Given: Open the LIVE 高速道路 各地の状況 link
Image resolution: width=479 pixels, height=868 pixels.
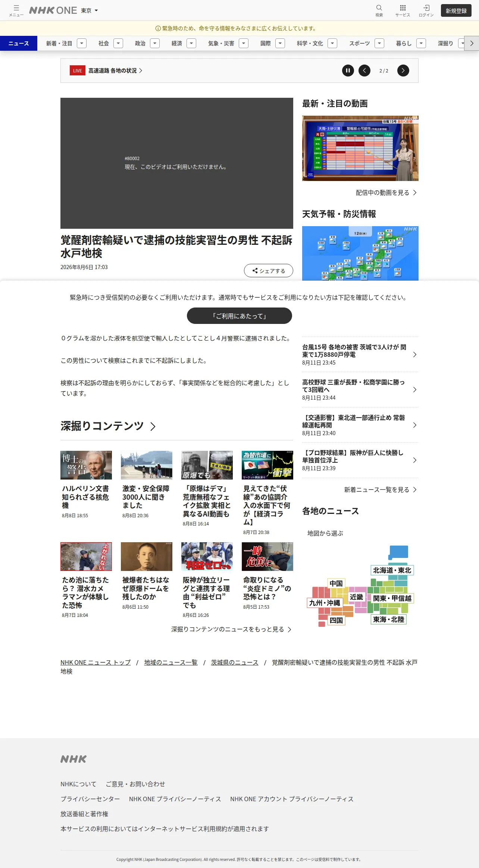Looking at the screenshot, I should click(x=106, y=71).
